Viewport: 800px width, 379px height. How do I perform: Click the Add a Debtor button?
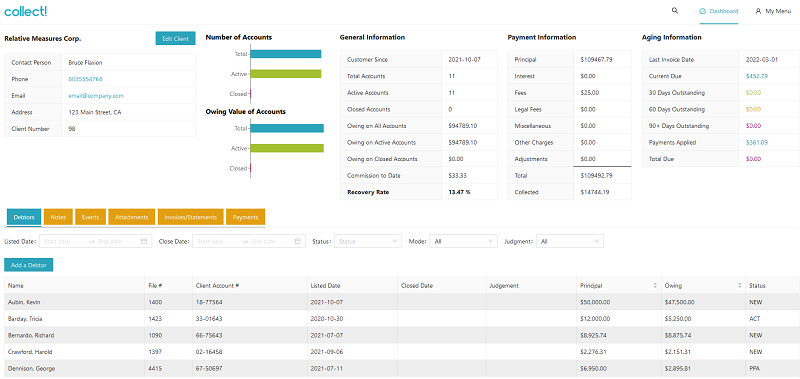click(29, 265)
